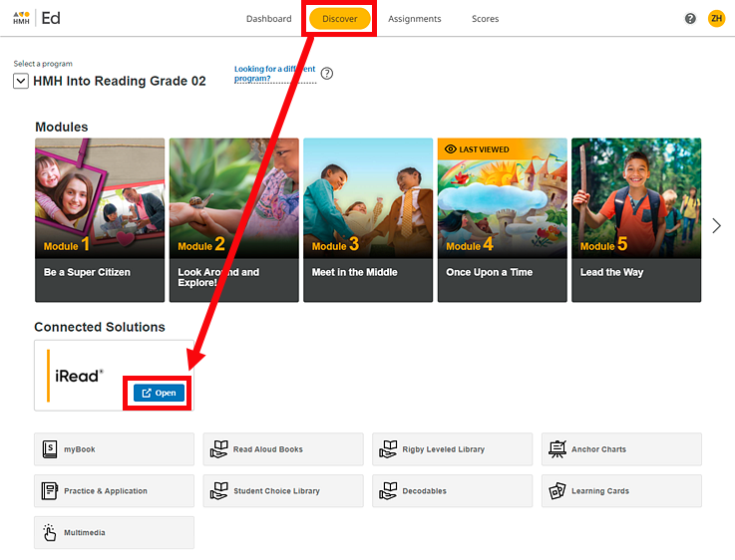Click 'Look Around and Explore!' title
Viewport: 735px width, 560px height.
tap(218, 277)
